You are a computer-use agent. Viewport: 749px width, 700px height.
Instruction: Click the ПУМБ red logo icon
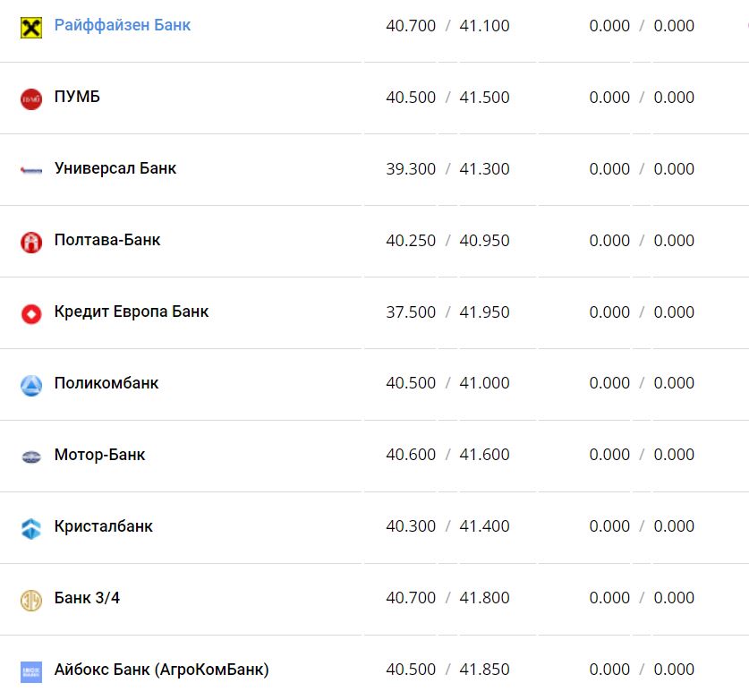tap(31, 98)
